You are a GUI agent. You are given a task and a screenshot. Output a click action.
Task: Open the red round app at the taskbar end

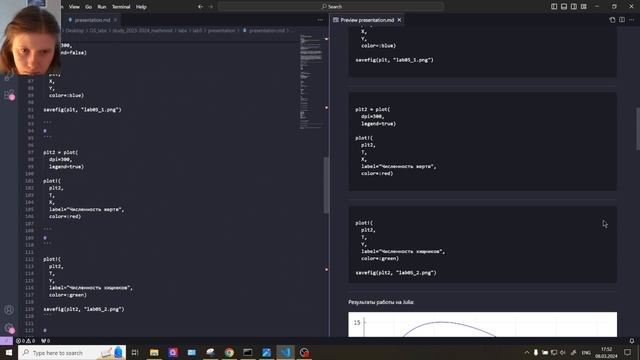coord(304,352)
